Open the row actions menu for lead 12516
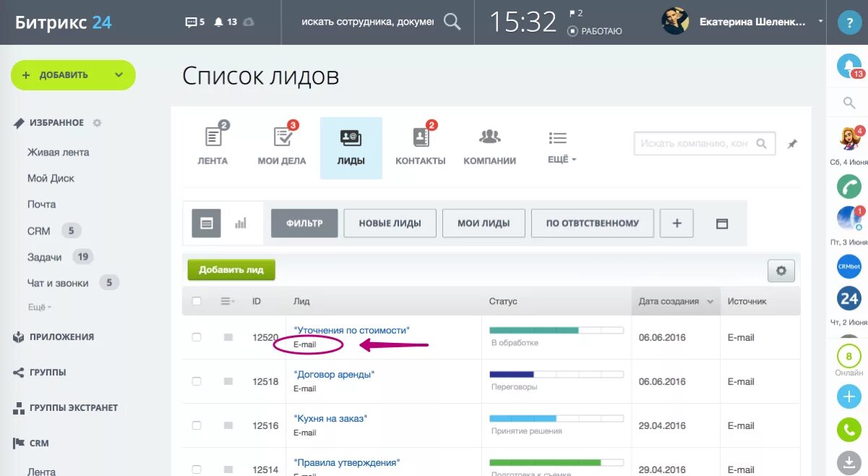The image size is (868, 476). click(228, 425)
